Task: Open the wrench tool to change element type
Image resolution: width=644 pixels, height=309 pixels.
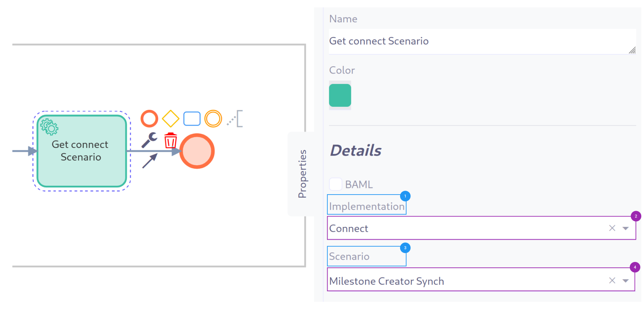Action: point(149,140)
